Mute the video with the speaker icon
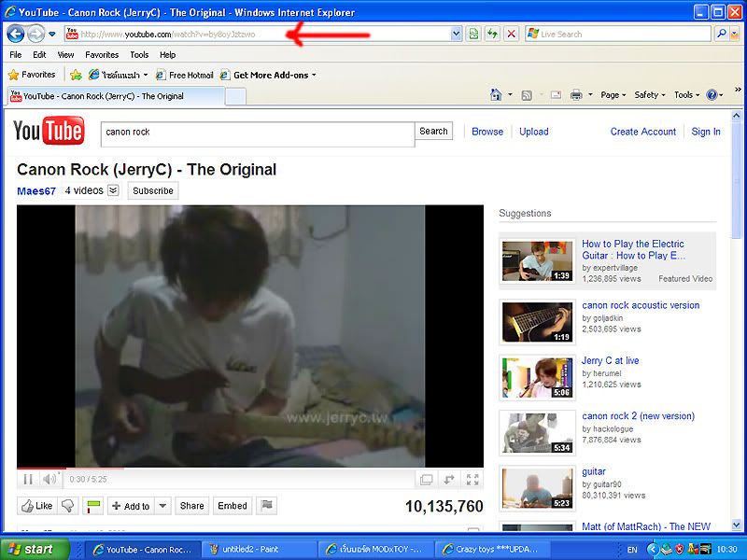The image size is (747, 560). pyautogui.click(x=49, y=479)
